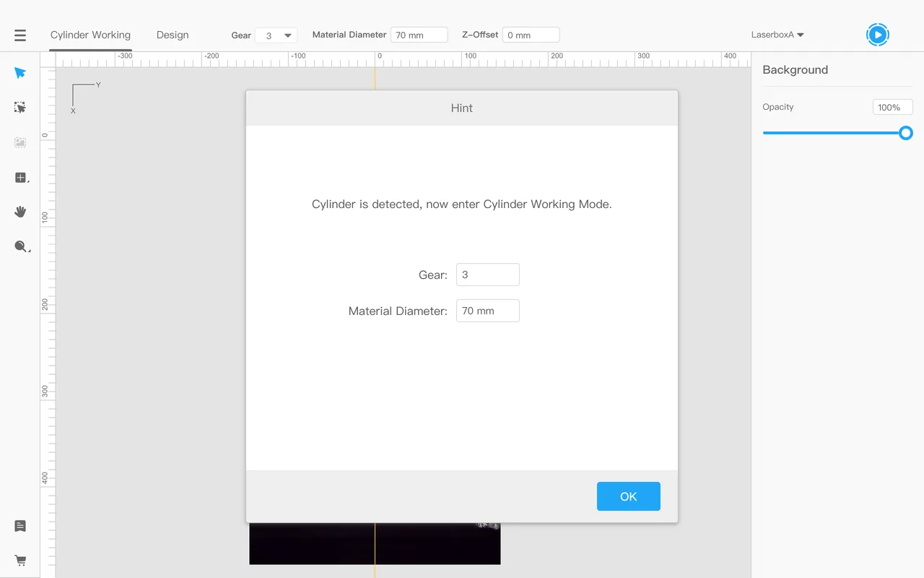The width and height of the screenshot is (924, 578).
Task: Edit the Z-Offset value field
Action: click(x=531, y=35)
